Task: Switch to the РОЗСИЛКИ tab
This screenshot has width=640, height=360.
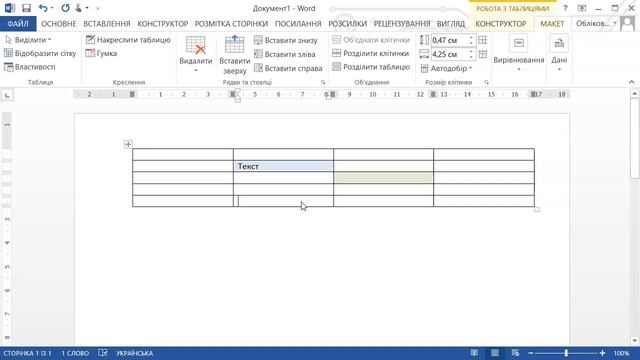Action: (348, 24)
